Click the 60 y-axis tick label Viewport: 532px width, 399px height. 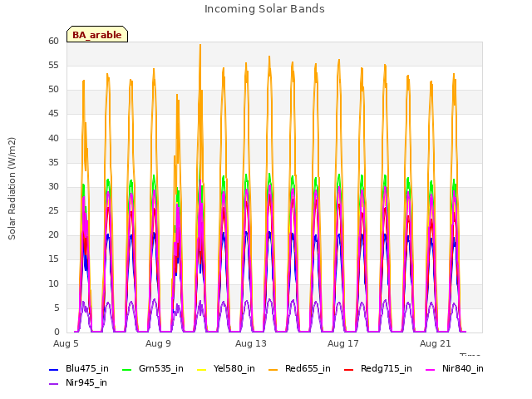pyautogui.click(x=53, y=41)
